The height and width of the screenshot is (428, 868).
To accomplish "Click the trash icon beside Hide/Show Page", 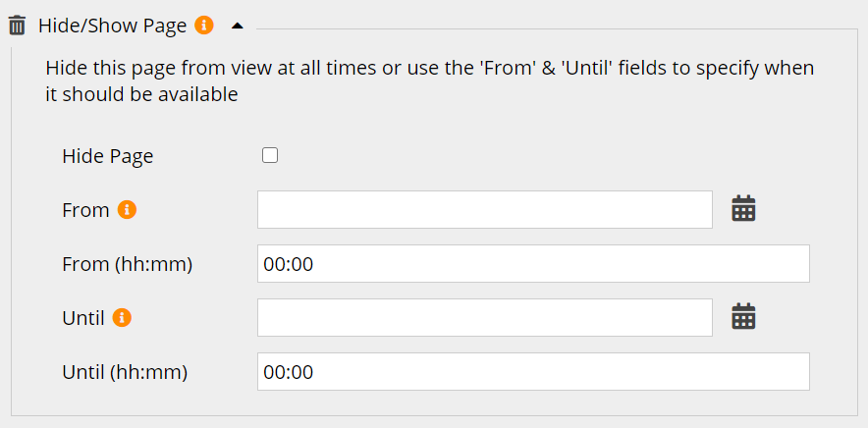I will [17, 26].
